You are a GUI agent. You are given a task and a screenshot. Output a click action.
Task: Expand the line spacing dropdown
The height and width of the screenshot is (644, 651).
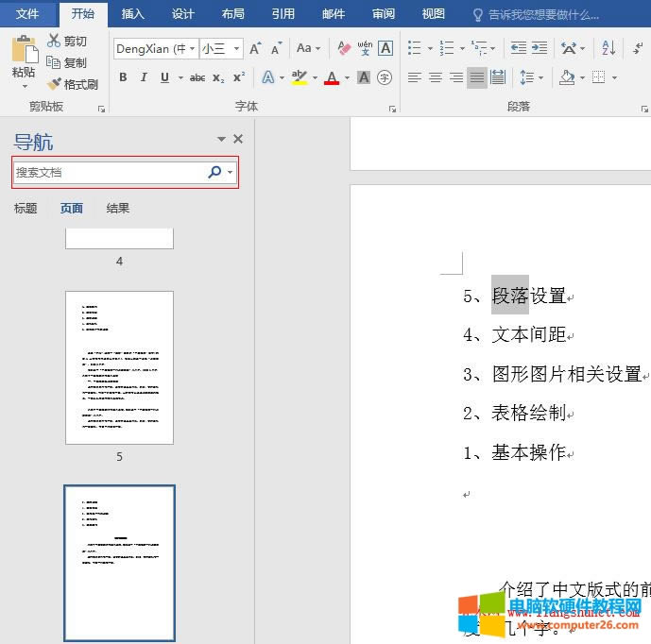point(540,77)
